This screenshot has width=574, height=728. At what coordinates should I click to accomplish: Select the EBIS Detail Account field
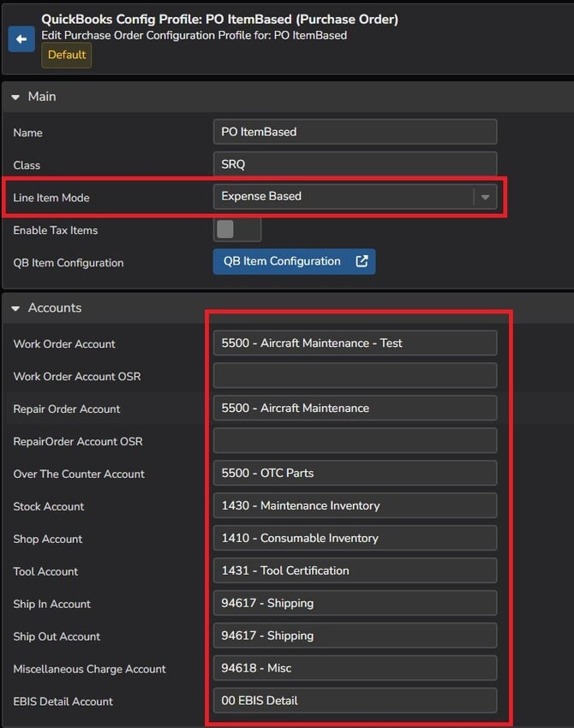tap(355, 701)
